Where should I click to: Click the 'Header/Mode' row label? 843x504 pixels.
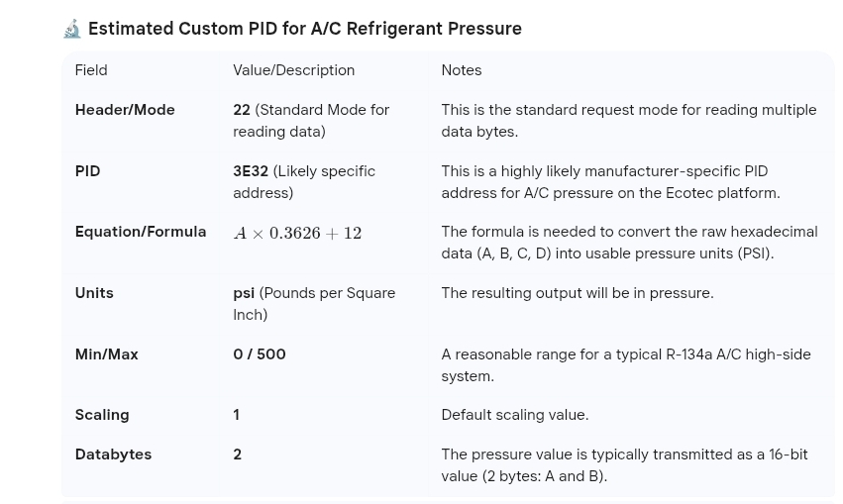point(125,110)
